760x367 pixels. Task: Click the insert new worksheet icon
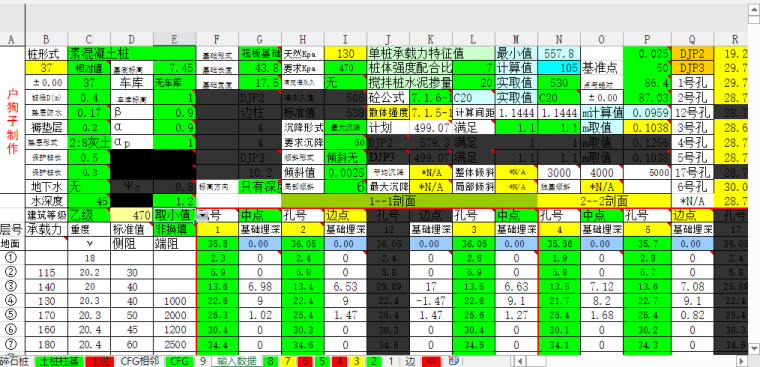(454, 361)
